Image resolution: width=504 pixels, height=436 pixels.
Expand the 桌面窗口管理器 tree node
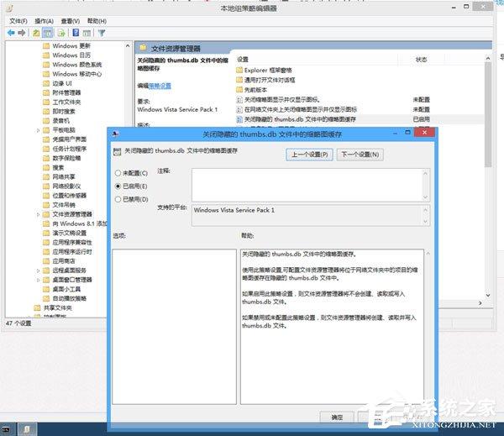(x=39, y=280)
